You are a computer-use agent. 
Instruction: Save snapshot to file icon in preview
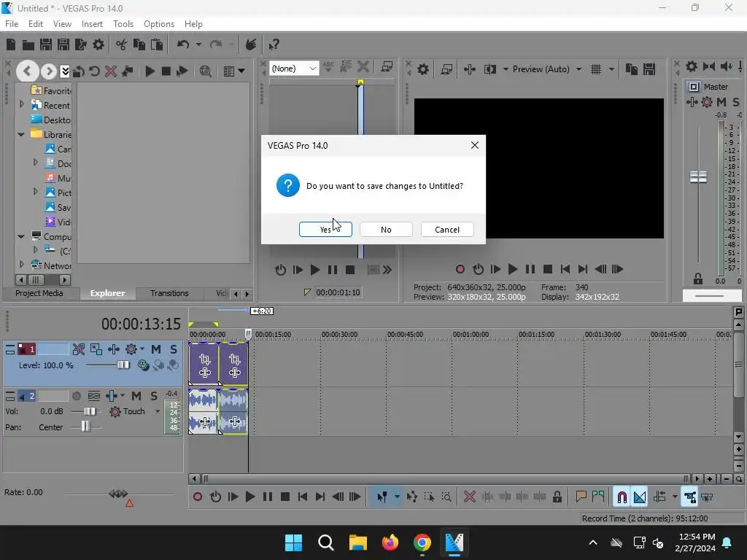click(649, 69)
